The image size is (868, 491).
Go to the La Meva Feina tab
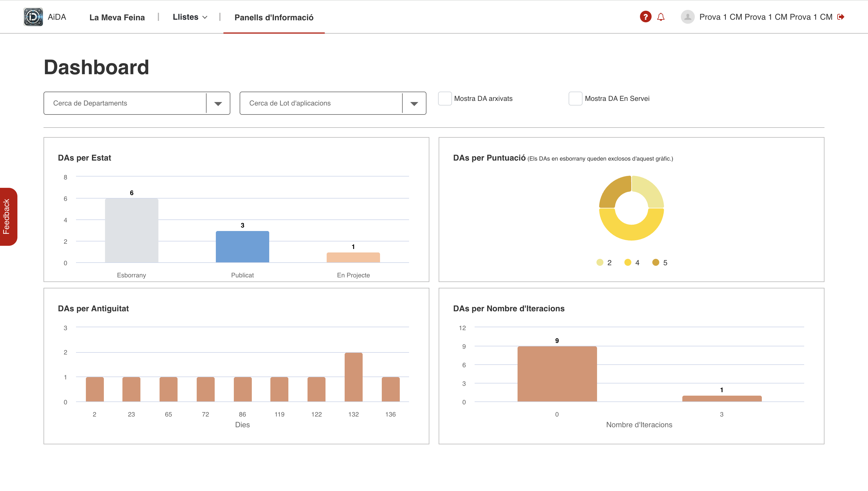(117, 17)
